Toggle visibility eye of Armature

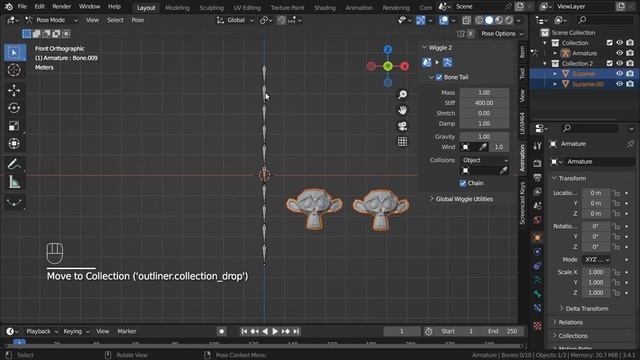point(620,53)
